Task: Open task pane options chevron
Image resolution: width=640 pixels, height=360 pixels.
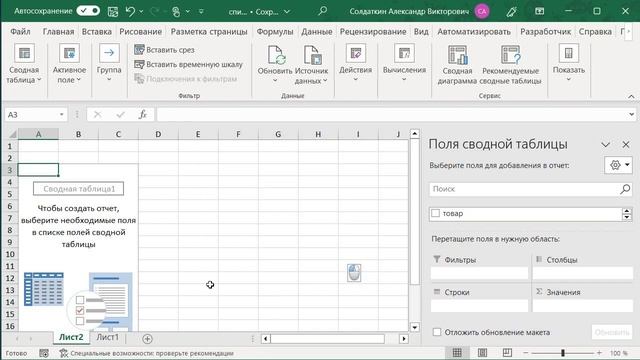Action: pos(605,144)
